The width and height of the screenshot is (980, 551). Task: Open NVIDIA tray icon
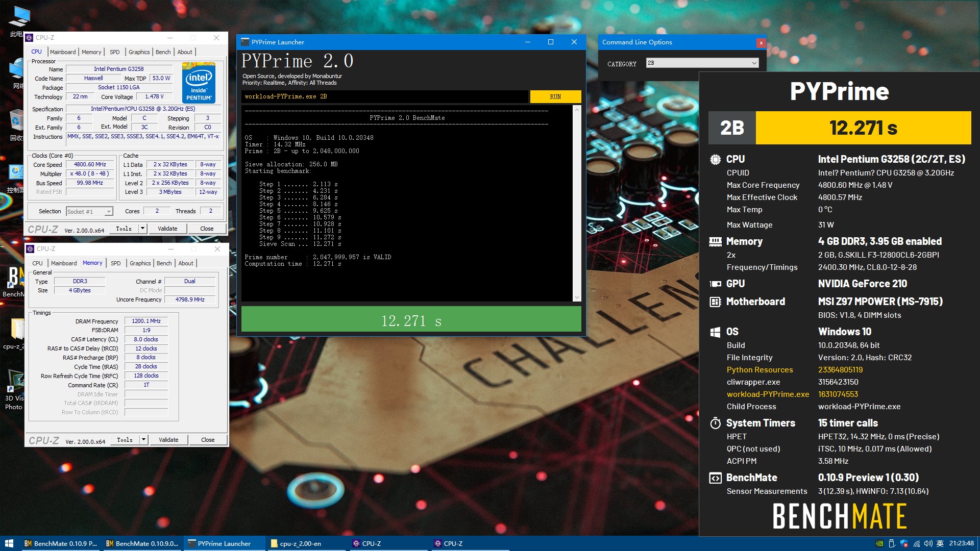pos(879,543)
